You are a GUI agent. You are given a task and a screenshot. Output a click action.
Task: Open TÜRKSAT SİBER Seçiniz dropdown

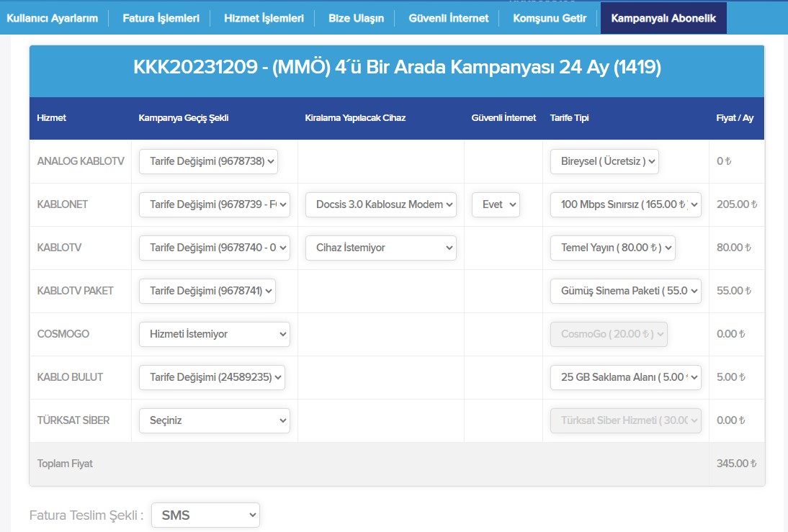[x=215, y=420]
